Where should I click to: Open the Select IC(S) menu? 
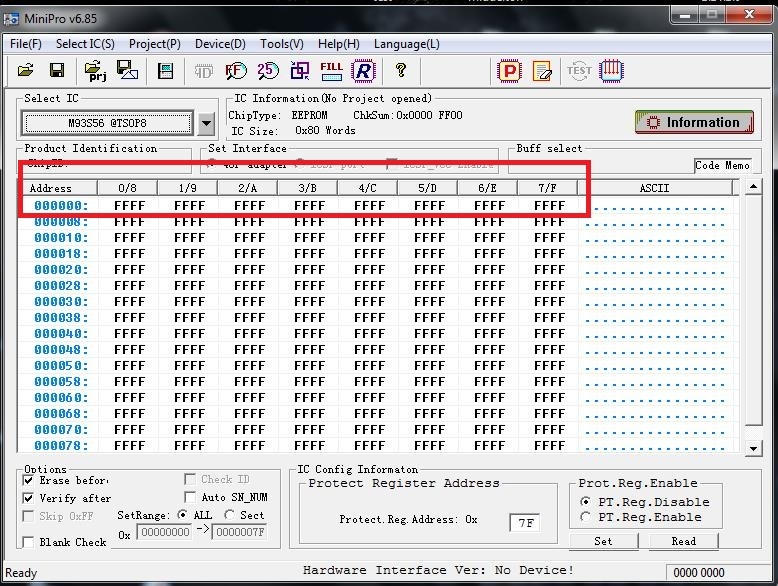tap(85, 44)
